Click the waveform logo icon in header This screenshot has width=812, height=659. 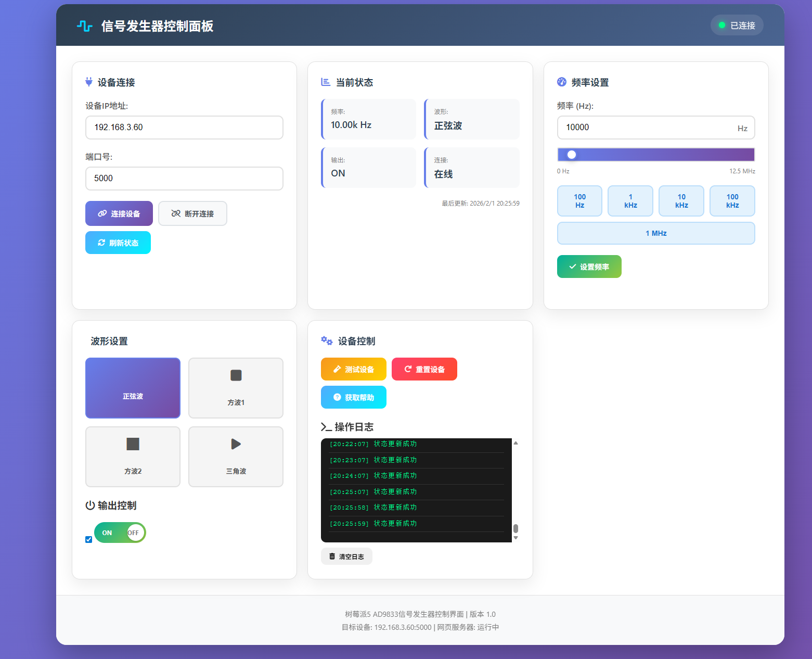[84, 26]
